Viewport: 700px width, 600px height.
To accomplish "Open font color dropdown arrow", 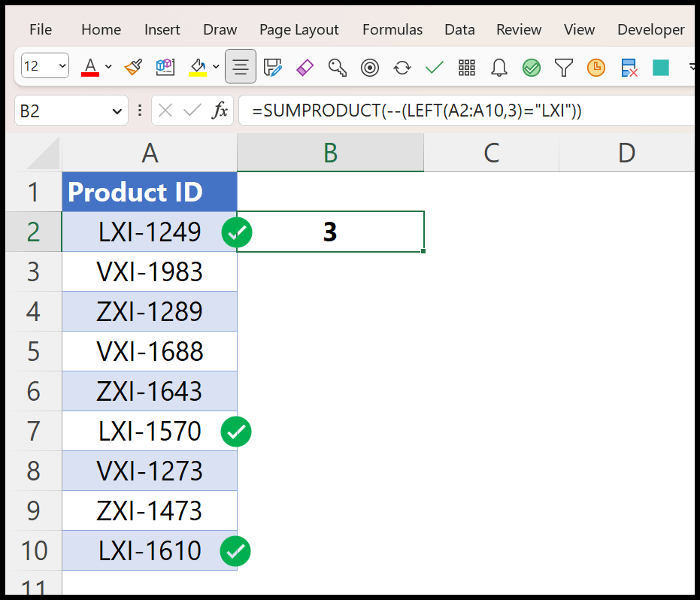I will tap(108, 67).
